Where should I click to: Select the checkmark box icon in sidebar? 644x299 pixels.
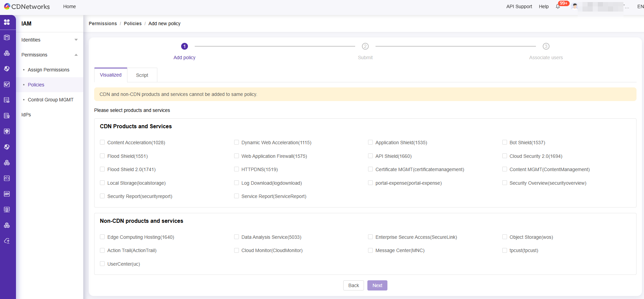click(x=7, y=84)
